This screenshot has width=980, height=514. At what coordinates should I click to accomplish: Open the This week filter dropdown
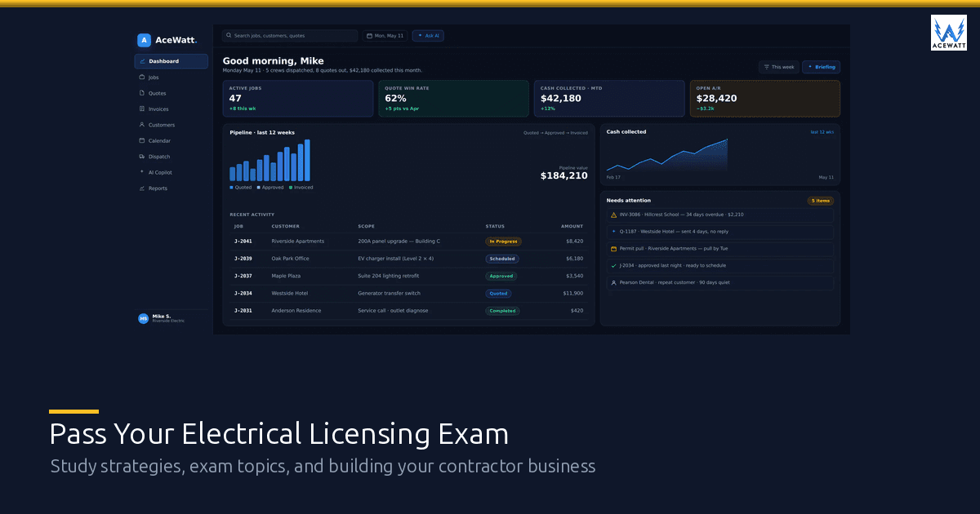click(779, 67)
